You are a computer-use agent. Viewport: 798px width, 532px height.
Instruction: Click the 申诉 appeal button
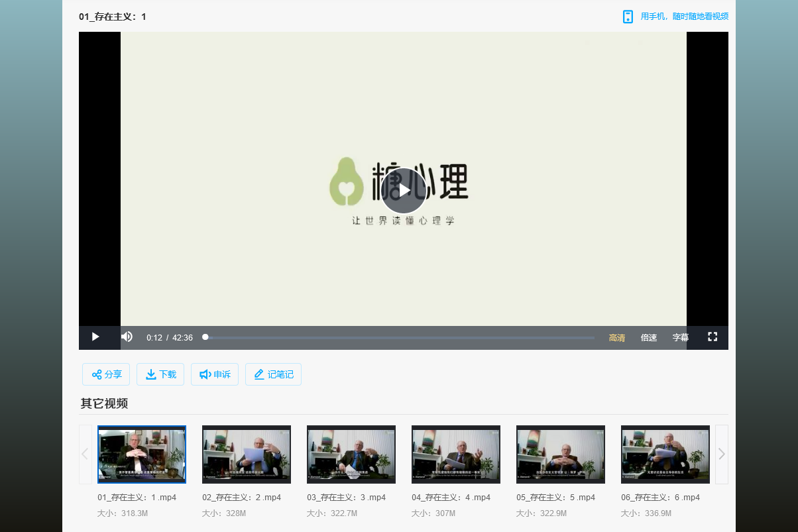(215, 374)
